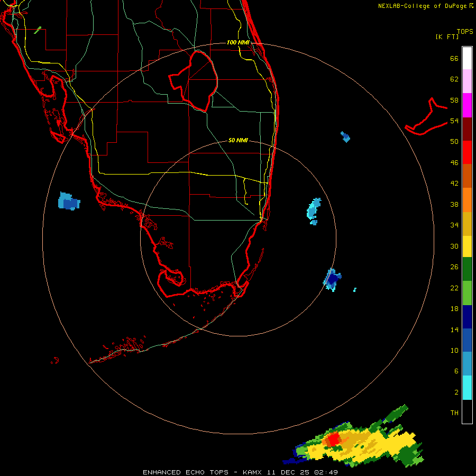Select the magenta 58 kft legend swatch
This screenshot has height=476, width=476.
467,105
